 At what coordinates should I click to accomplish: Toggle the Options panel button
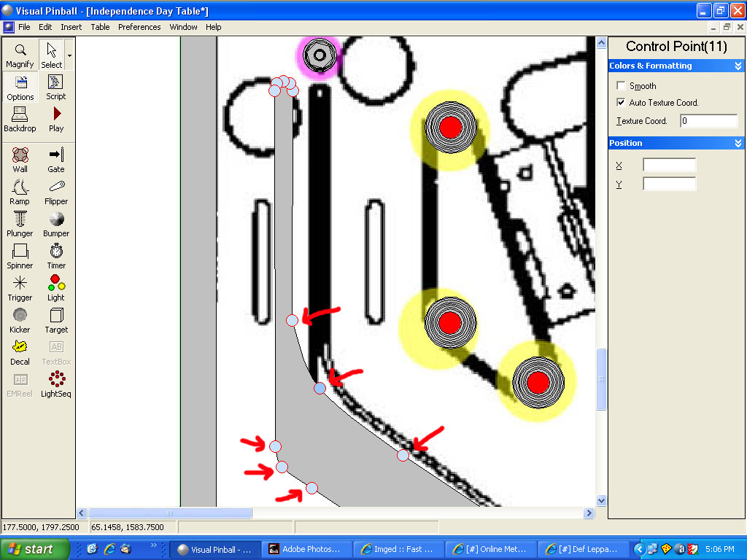[20, 87]
